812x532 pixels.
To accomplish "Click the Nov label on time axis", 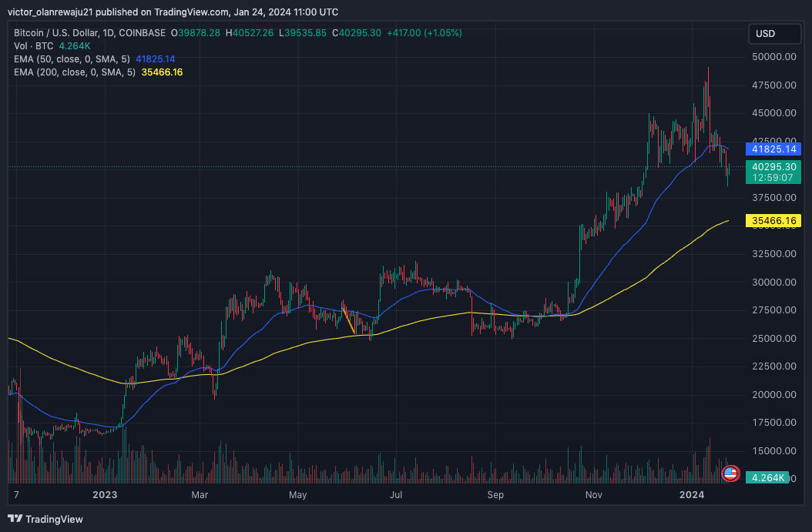I will [593, 495].
